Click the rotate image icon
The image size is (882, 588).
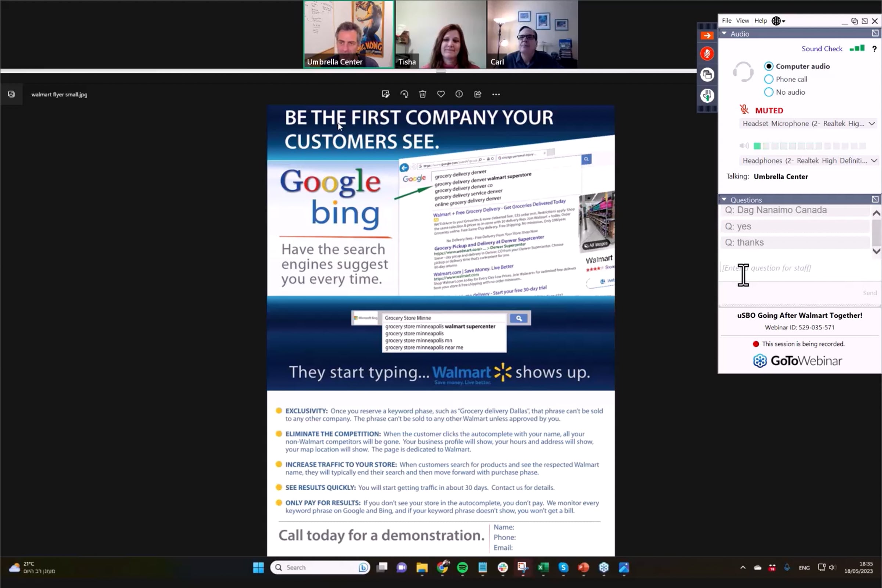[x=404, y=94]
